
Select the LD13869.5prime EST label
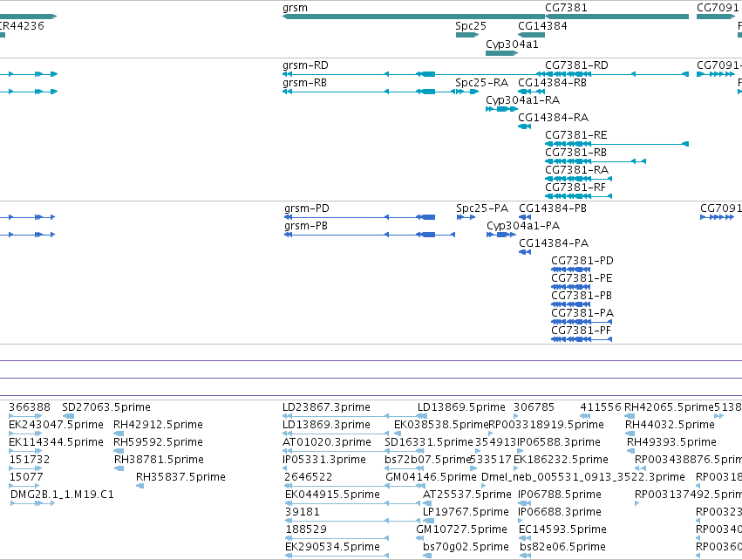(461, 407)
